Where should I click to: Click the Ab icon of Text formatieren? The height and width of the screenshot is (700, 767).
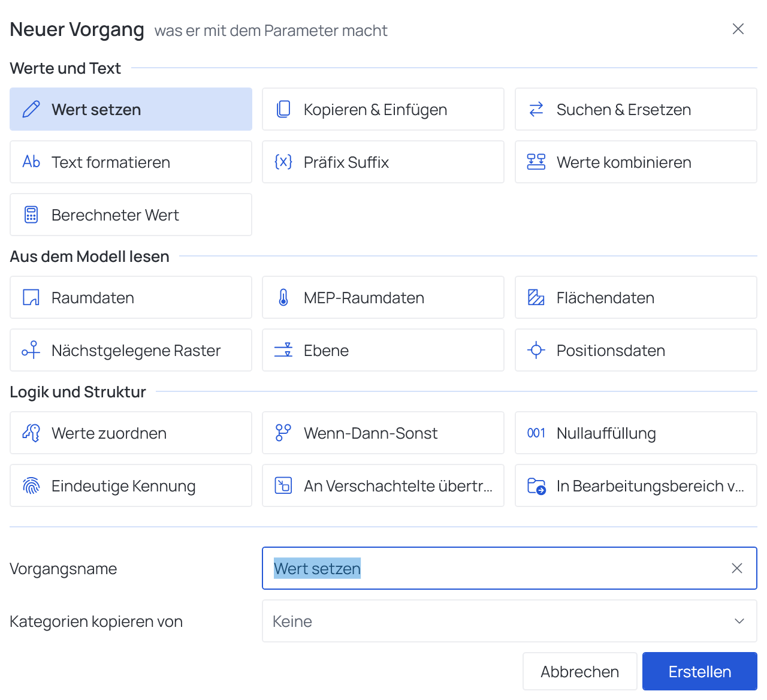31,162
